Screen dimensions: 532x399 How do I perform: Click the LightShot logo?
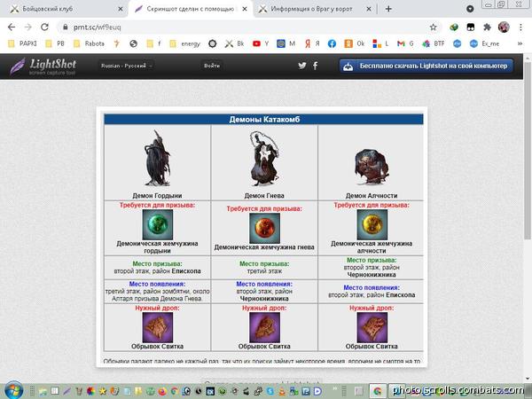tap(43, 66)
